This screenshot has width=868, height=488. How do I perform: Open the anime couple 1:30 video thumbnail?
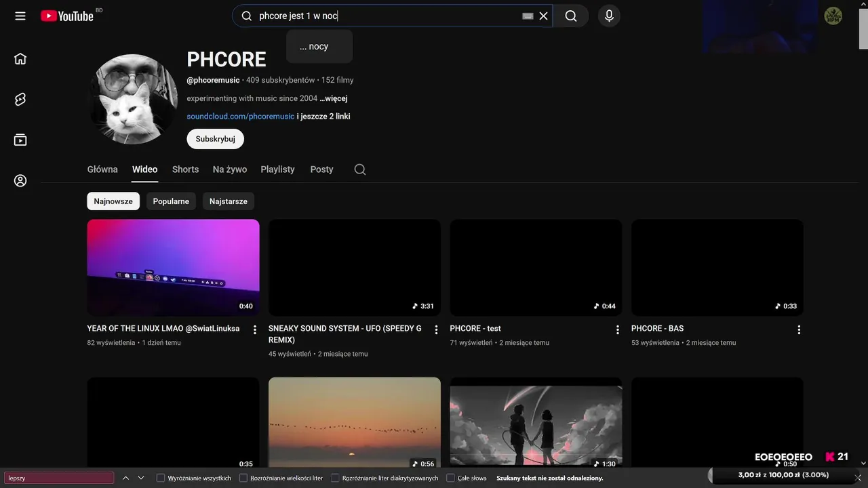536,422
